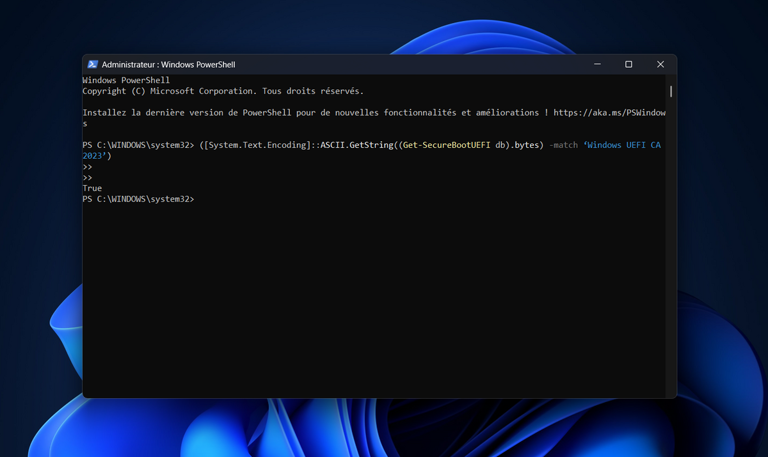Minimize the PowerShell window

click(597, 64)
